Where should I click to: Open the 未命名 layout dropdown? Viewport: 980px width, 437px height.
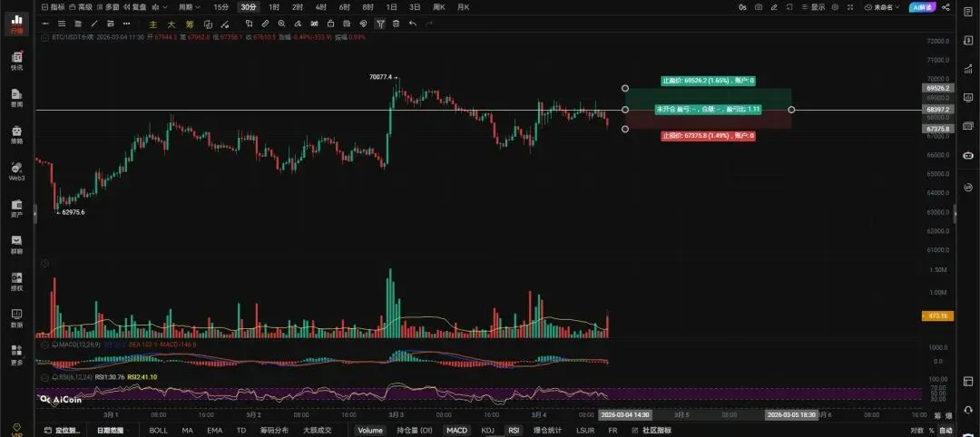point(882,7)
